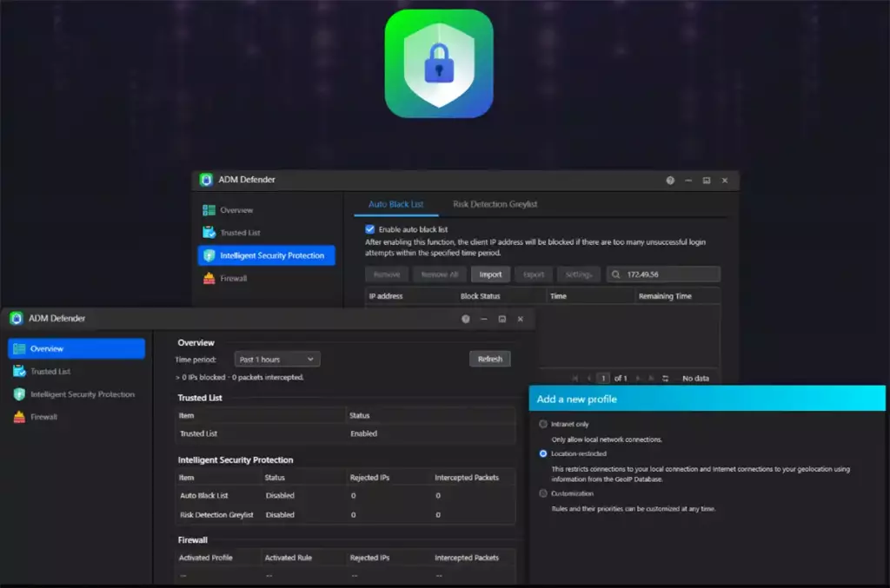Click the Enabled status of Trusted List
Image resolution: width=890 pixels, height=588 pixels.
[x=364, y=433]
